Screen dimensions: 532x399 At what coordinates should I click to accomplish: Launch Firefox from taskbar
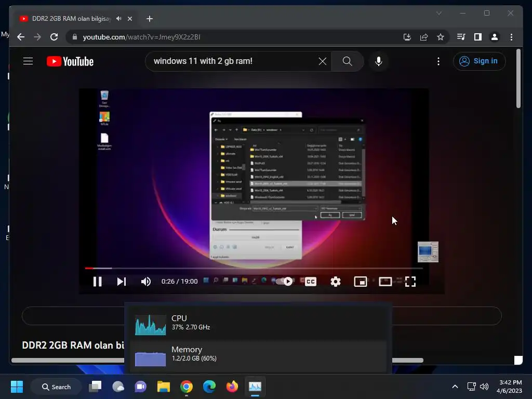(232, 387)
